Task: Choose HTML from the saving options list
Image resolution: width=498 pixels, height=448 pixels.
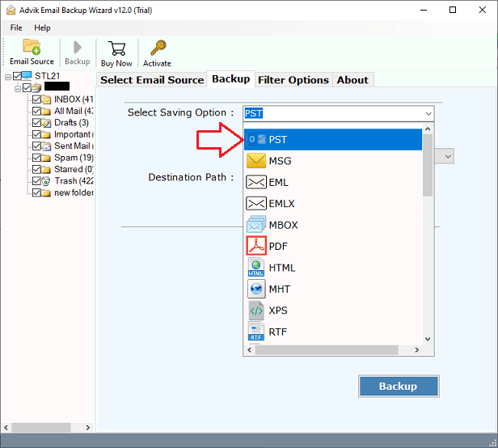Action: point(333,268)
